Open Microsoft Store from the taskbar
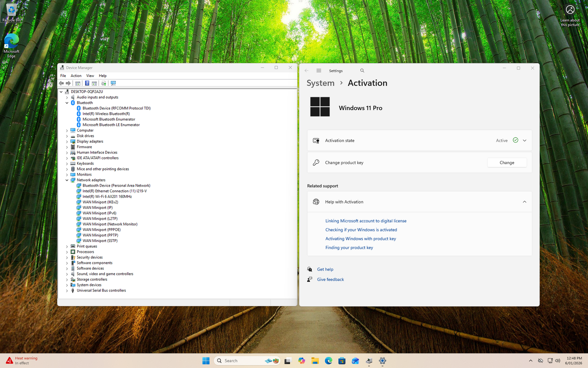 click(x=342, y=361)
